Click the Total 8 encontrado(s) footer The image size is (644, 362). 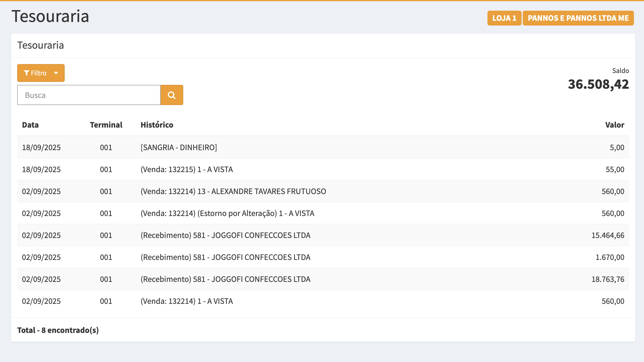pyautogui.click(x=58, y=330)
